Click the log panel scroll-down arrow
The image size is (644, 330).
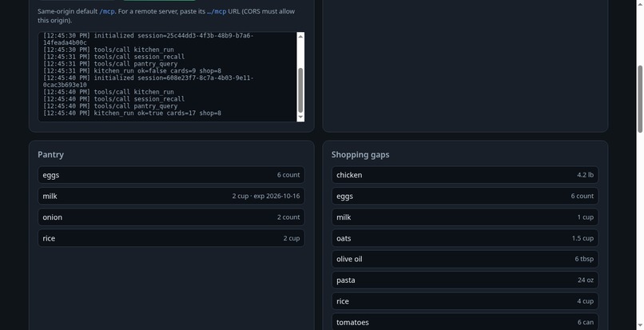pos(300,117)
